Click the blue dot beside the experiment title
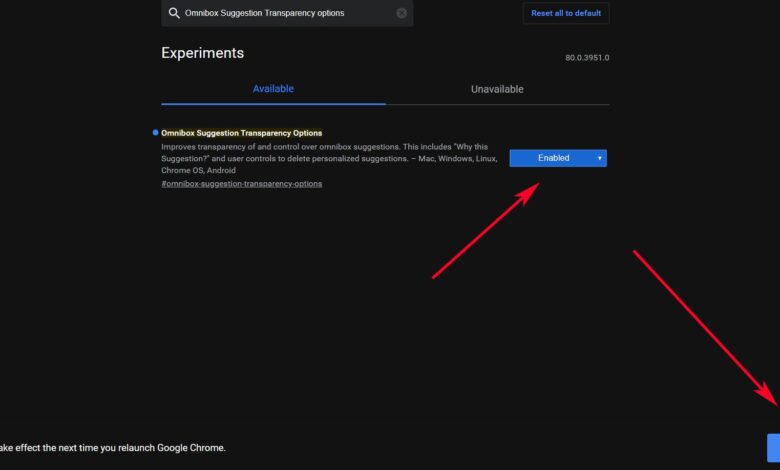Viewport: 780px width, 470px height. [155, 132]
